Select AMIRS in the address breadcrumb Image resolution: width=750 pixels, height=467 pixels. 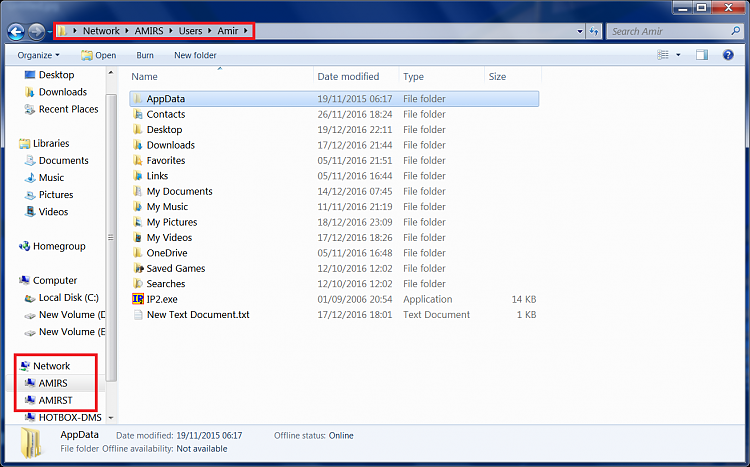[149, 31]
